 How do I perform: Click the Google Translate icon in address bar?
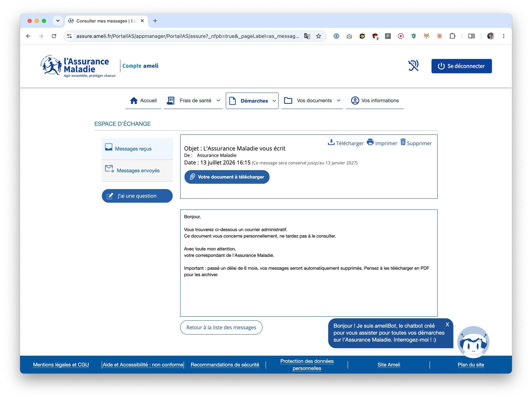(307, 36)
